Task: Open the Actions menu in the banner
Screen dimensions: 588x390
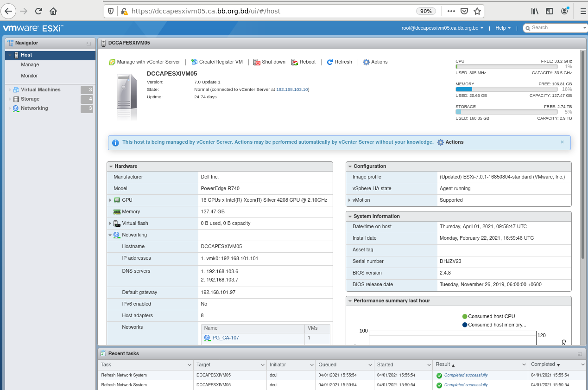Action: 450,142
